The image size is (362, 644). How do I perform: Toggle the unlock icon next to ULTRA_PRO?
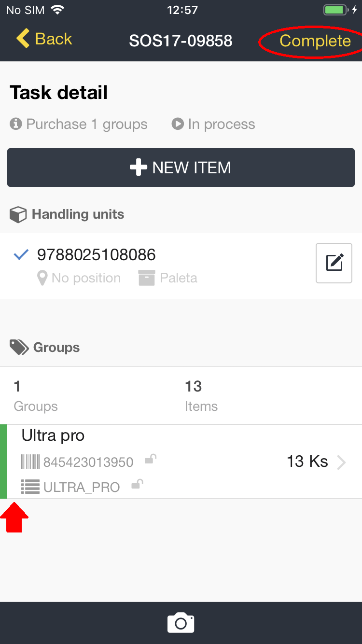coord(138,484)
